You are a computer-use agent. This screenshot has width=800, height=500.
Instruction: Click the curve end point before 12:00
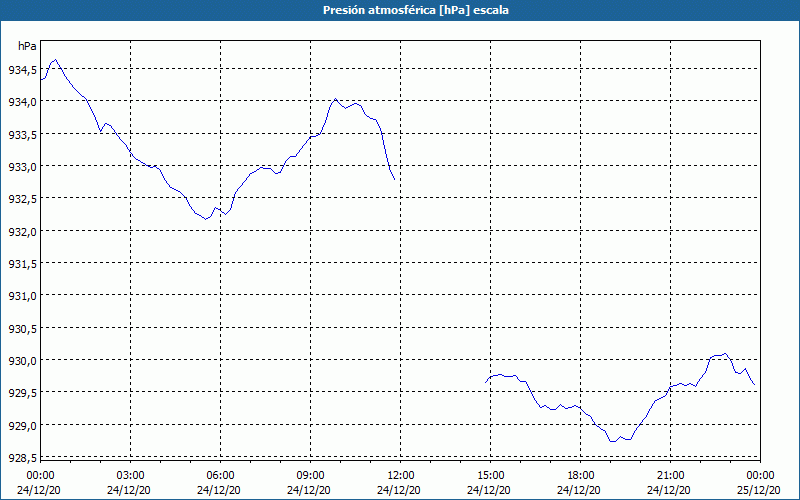(x=394, y=179)
